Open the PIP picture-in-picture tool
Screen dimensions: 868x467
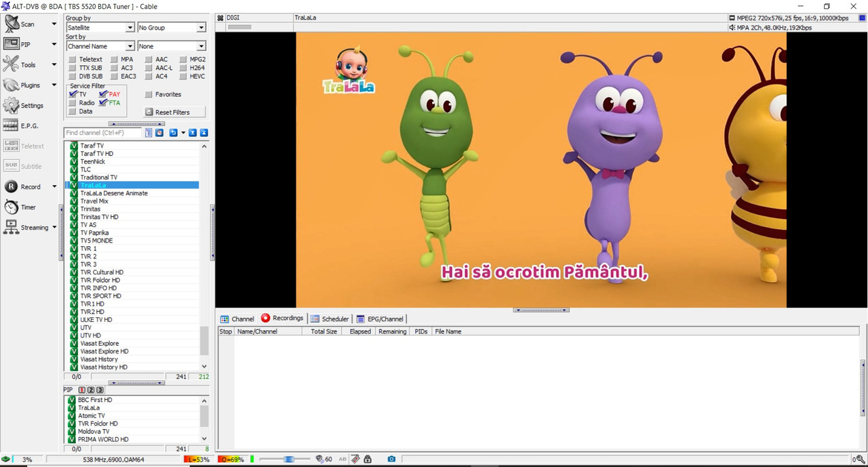12,44
